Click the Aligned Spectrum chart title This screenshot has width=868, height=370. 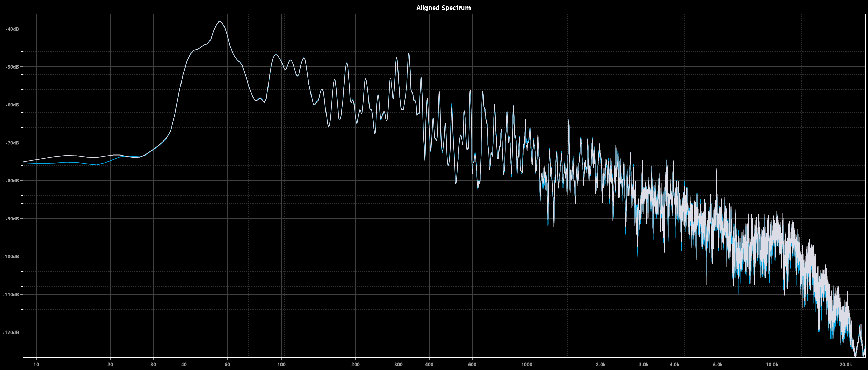tap(443, 8)
